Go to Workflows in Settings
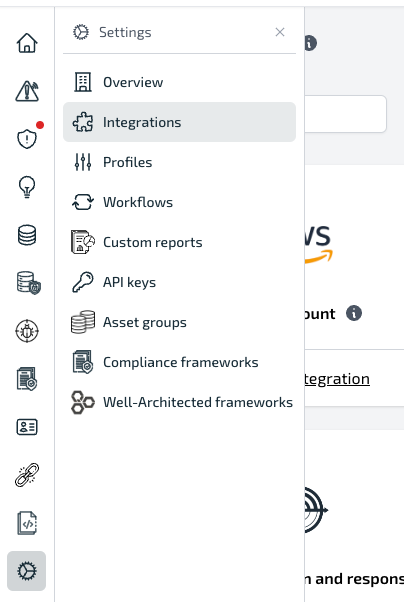The height and width of the screenshot is (602, 404). (x=179, y=202)
